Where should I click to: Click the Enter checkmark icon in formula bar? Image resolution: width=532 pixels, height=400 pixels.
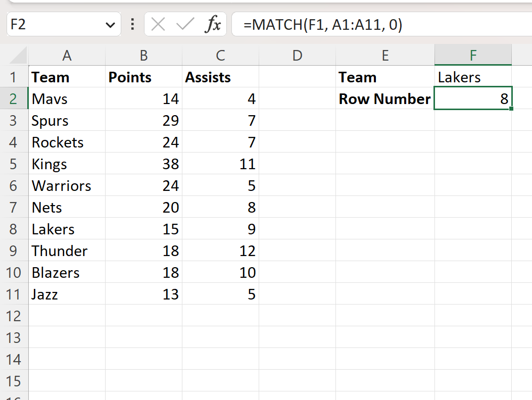click(185, 24)
